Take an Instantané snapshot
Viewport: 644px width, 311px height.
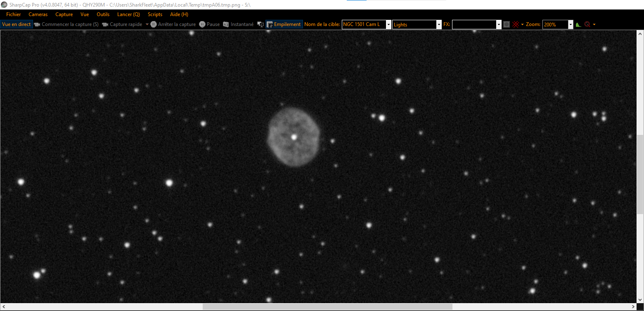pos(238,24)
